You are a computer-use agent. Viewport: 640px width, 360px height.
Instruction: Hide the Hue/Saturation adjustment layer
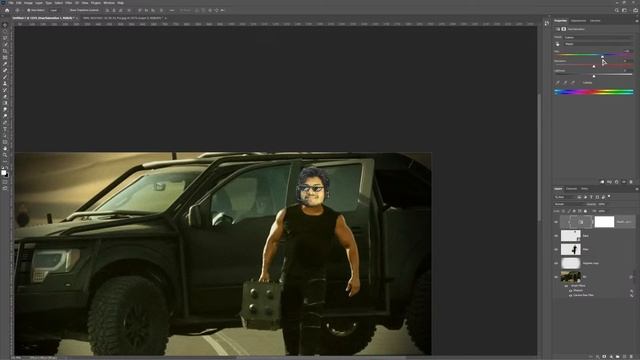point(556,222)
